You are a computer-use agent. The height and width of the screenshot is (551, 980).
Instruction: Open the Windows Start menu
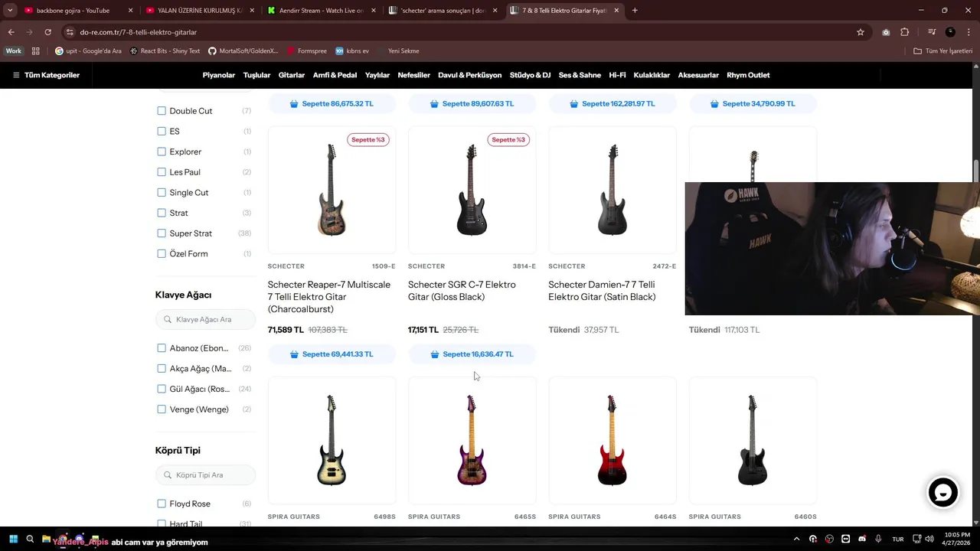coord(13,539)
